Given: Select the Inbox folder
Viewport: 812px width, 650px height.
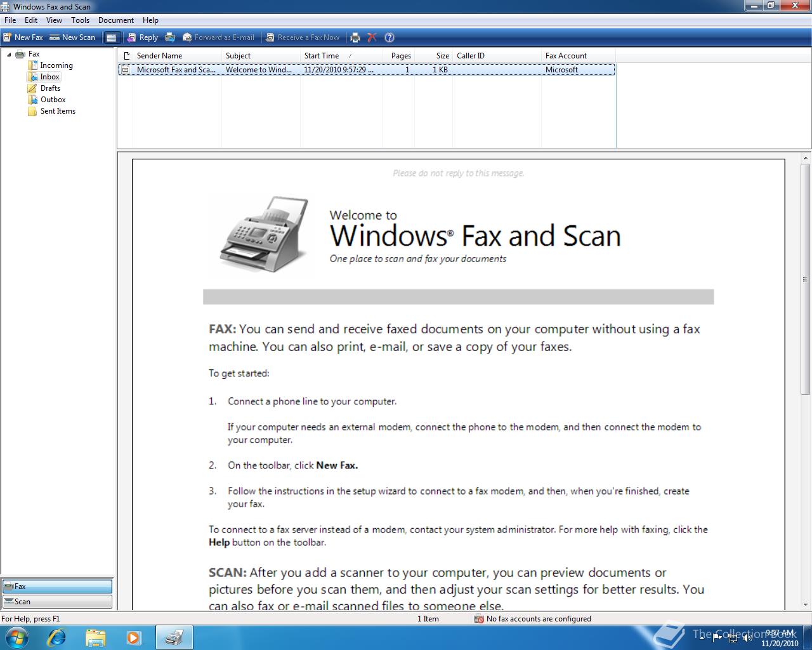Looking at the screenshot, I should [x=49, y=77].
